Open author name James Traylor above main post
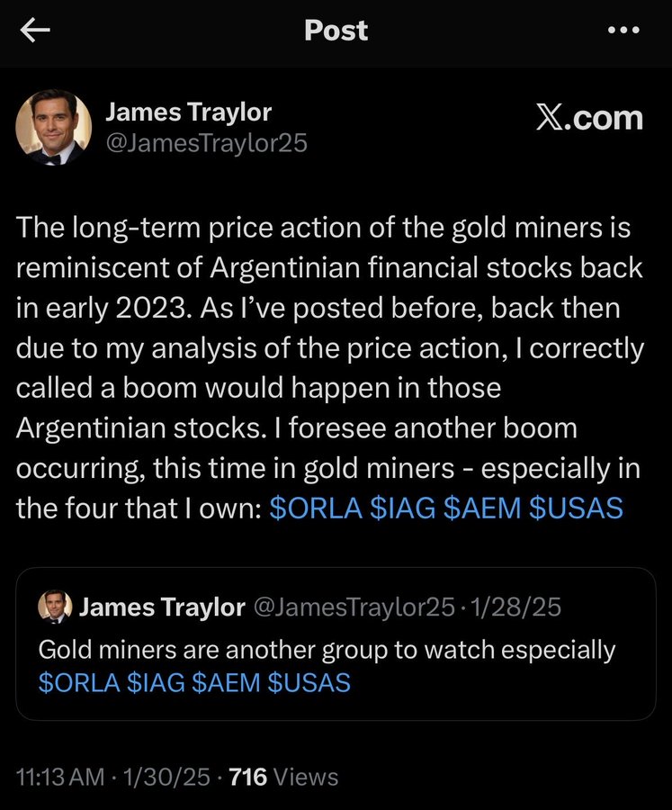Image resolution: width=672 pixels, height=810 pixels. tap(188, 112)
